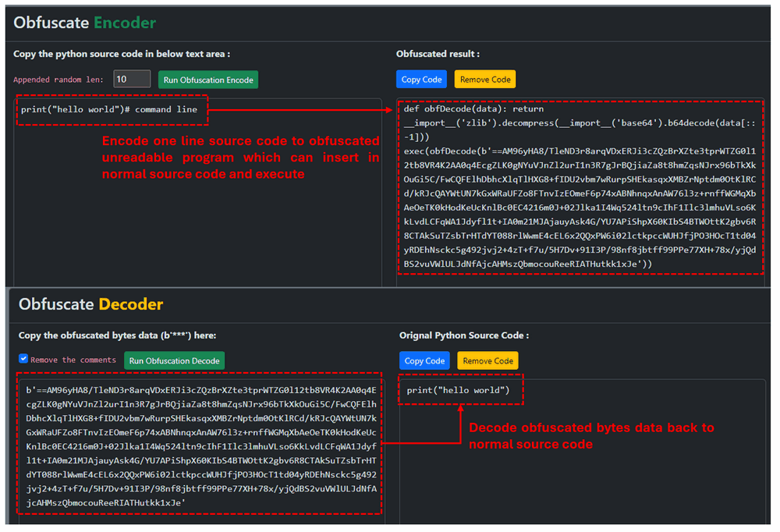Click 'Copy the python source code' instruction label
The image size is (780, 532).
[x=122, y=54]
